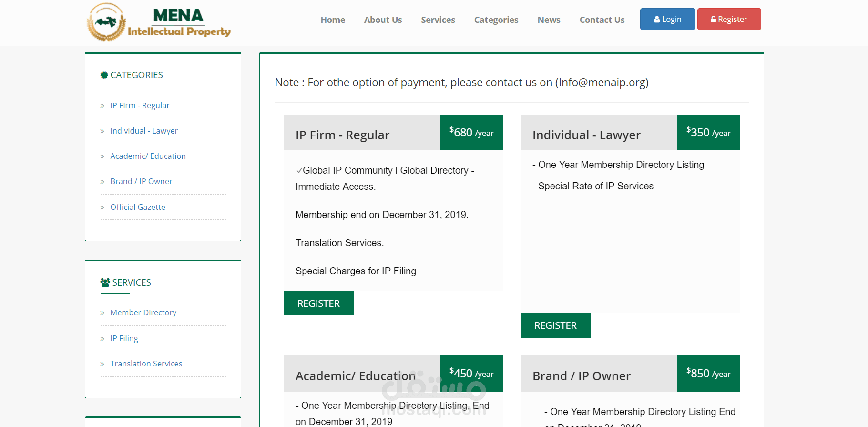868x427 pixels.
Task: Click the chevron beside IP Filing link
Action: [x=102, y=339]
